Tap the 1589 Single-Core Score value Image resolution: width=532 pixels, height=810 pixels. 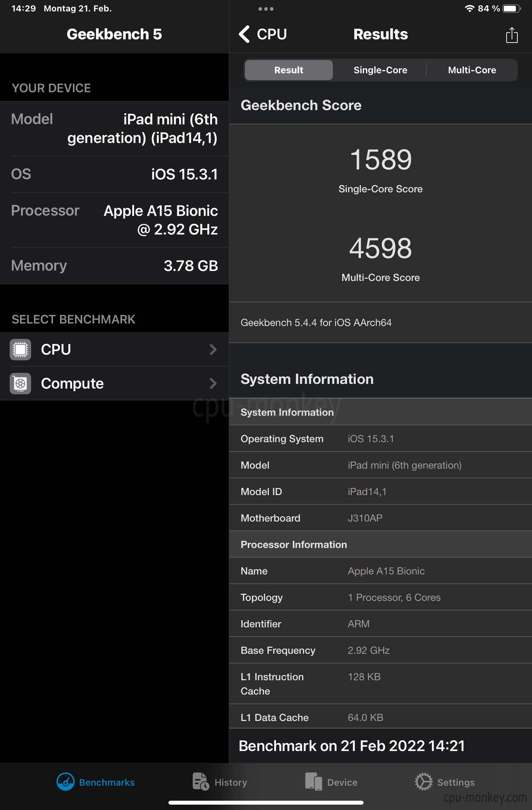[380, 159]
